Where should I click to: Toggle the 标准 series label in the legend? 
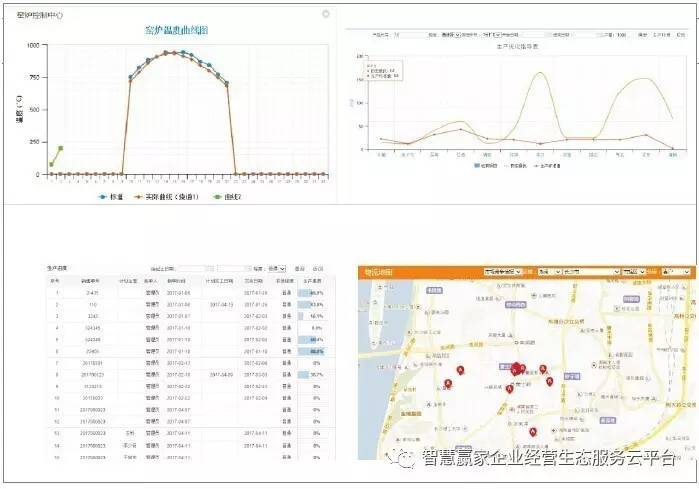(117, 197)
